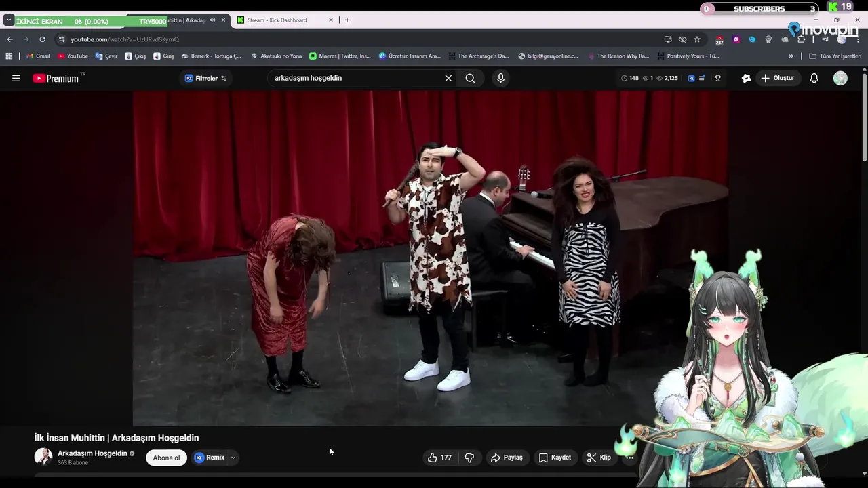Click the Oluştur create button
Image resolution: width=868 pixels, height=488 pixels.
778,78
